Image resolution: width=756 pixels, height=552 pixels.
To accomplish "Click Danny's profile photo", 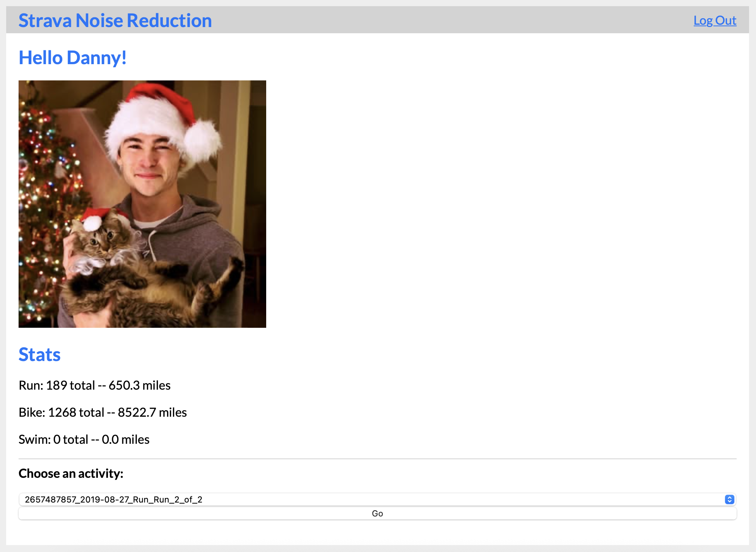I will [x=142, y=204].
